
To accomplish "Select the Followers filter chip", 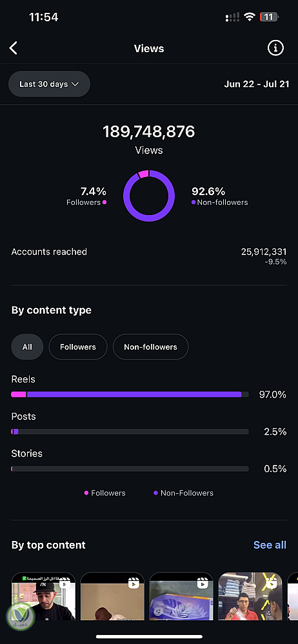I will [x=78, y=346].
